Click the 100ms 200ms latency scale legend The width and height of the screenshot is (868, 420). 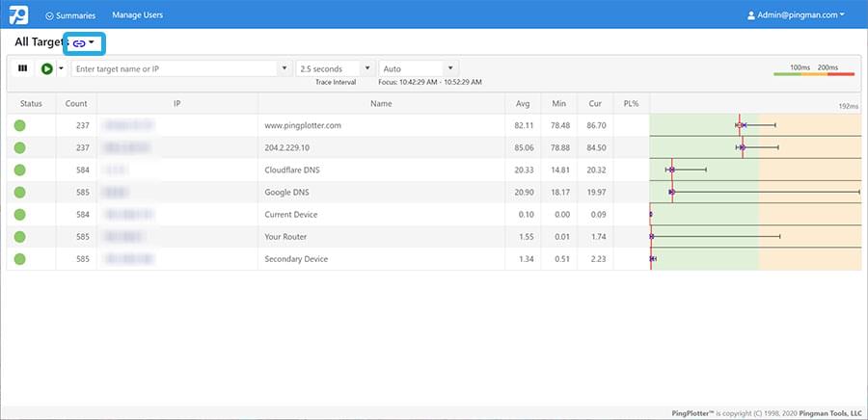coord(814,69)
